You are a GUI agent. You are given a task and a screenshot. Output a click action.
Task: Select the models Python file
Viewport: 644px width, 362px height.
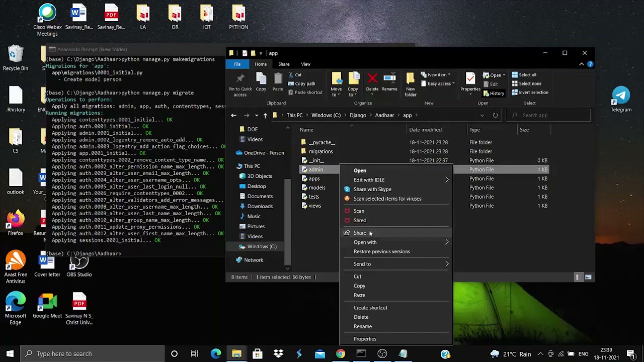317,188
